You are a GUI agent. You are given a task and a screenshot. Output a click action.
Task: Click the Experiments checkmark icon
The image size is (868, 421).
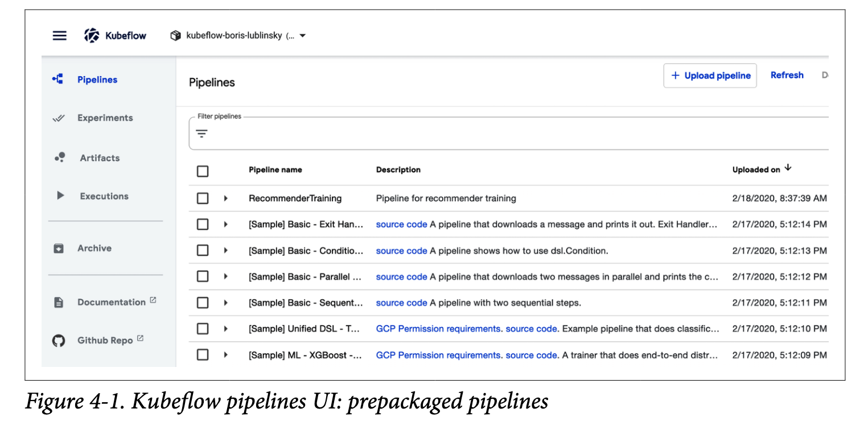[x=58, y=118]
